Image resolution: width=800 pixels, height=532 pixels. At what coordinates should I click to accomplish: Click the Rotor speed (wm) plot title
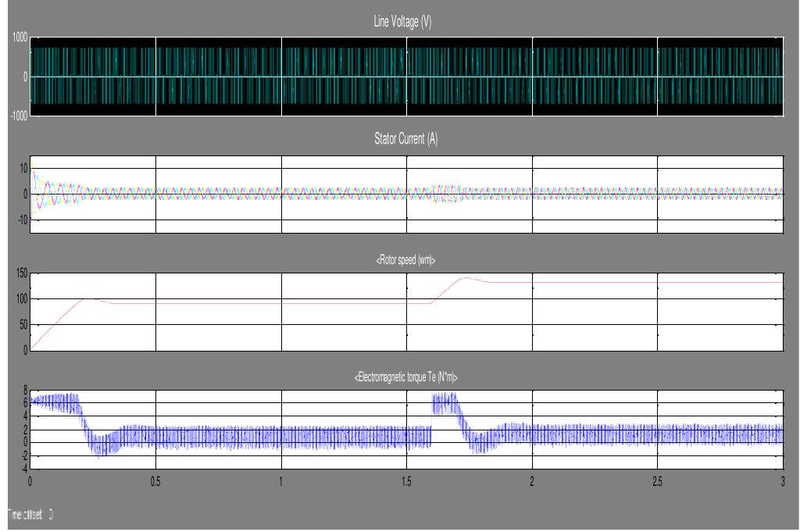coord(405,260)
